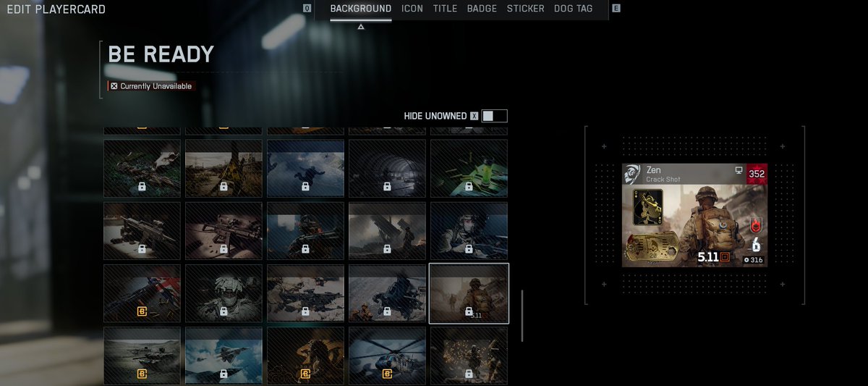Pick the golden lion background
The width and height of the screenshot is (868, 386).
pyautogui.click(x=305, y=356)
